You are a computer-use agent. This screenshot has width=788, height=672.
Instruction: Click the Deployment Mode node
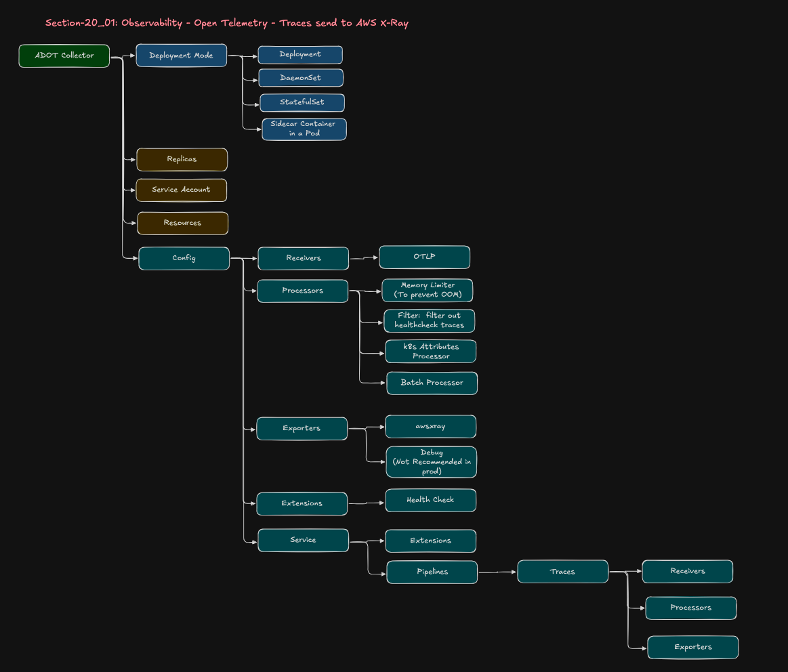(x=181, y=55)
